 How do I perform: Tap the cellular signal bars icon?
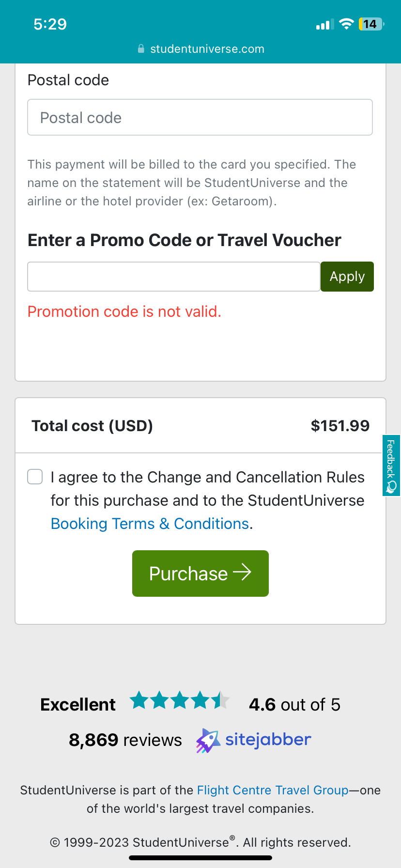pos(324,25)
